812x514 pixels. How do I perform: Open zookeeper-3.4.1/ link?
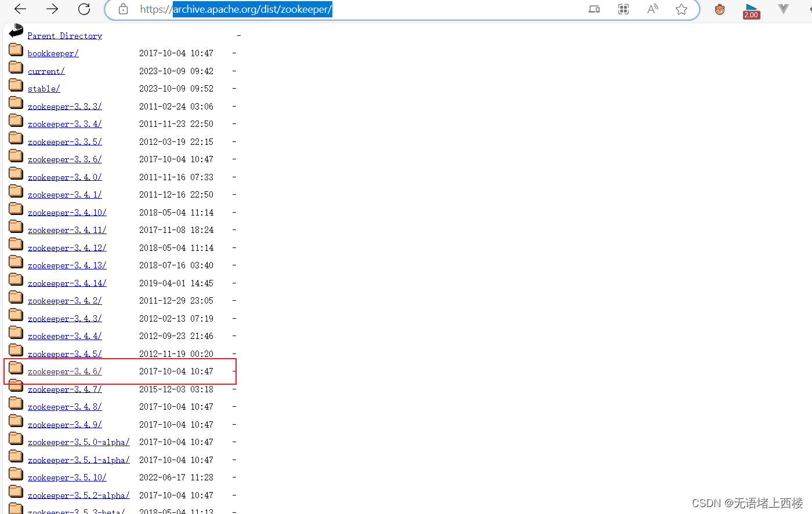tap(65, 195)
